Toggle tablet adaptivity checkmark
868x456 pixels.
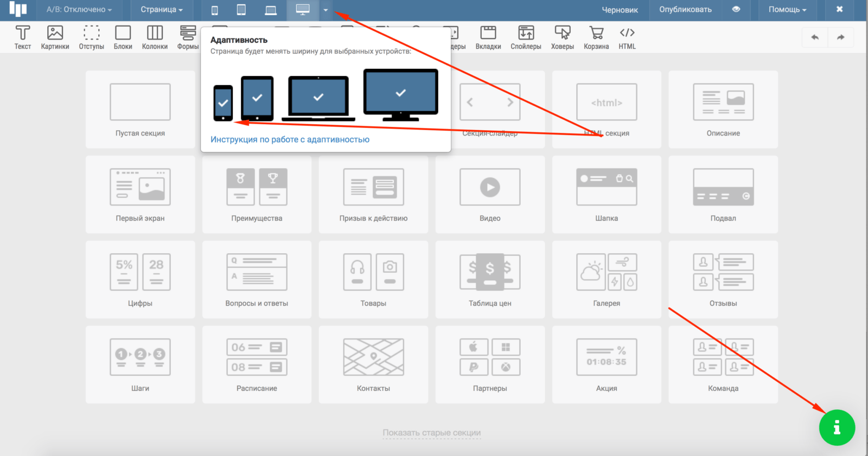(257, 98)
